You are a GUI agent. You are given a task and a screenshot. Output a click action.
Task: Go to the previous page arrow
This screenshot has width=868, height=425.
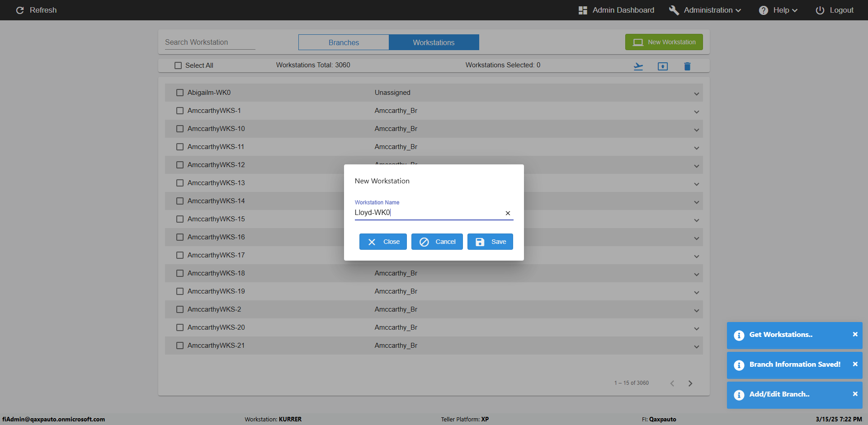pos(672,383)
